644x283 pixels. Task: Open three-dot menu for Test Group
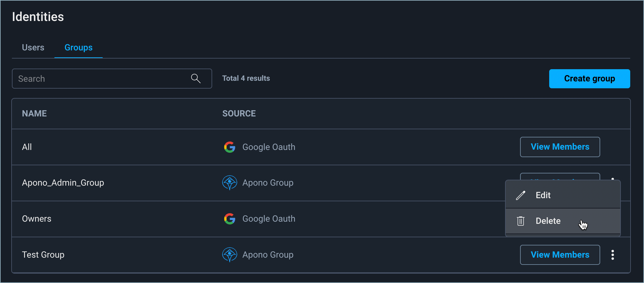point(612,255)
